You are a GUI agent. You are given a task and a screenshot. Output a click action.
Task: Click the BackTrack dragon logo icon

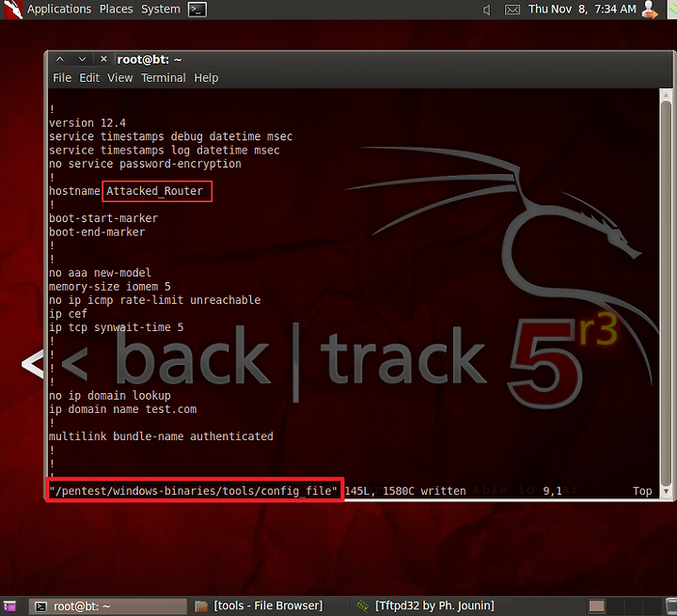pyautogui.click(x=13, y=9)
